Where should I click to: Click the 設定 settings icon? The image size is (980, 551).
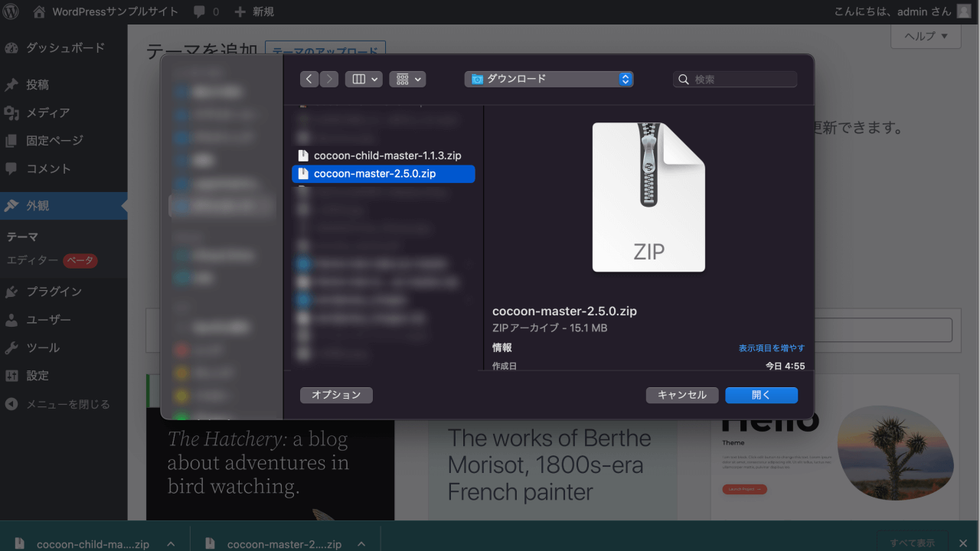tap(11, 376)
